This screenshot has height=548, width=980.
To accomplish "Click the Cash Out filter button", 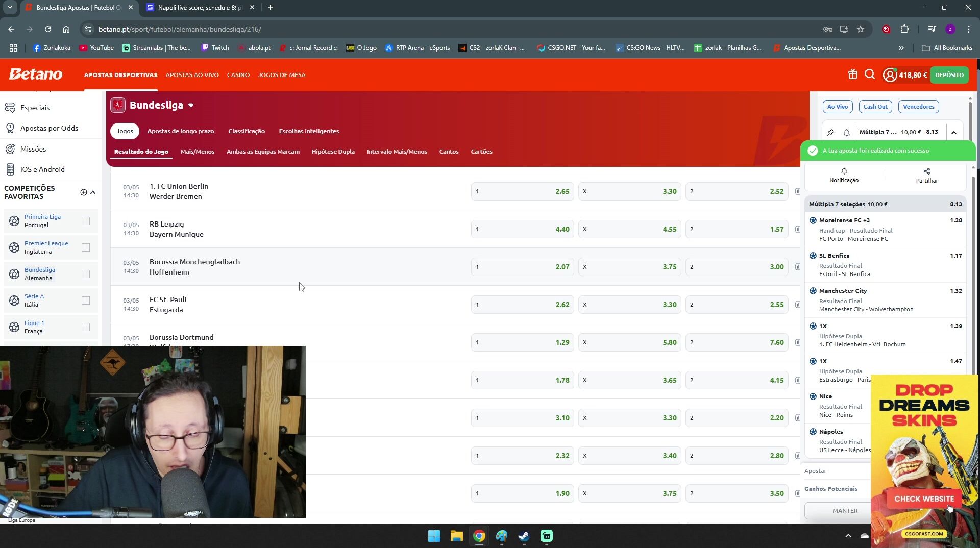I will coord(875,107).
